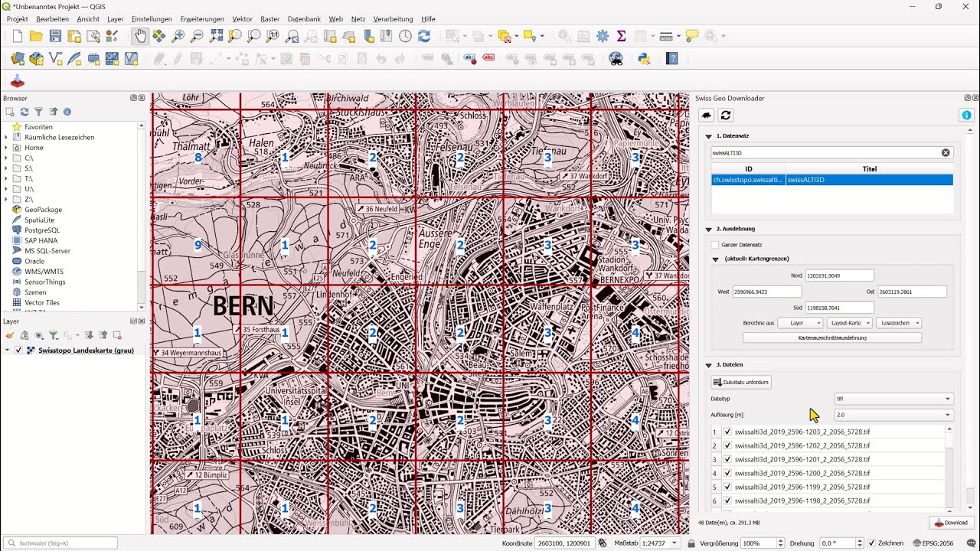This screenshot has height=551, width=980.
Task: Open the Projekt menu
Action: [x=17, y=19]
